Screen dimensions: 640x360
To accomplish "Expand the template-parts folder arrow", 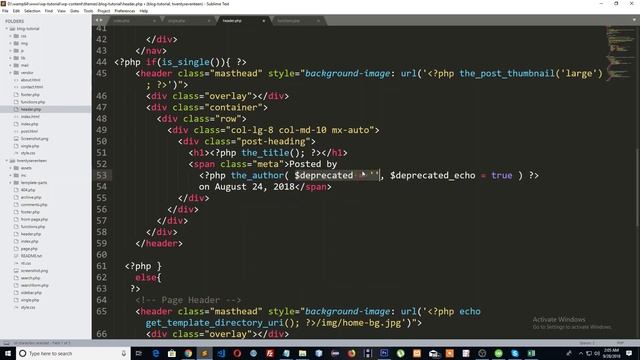I will [x=11, y=182].
